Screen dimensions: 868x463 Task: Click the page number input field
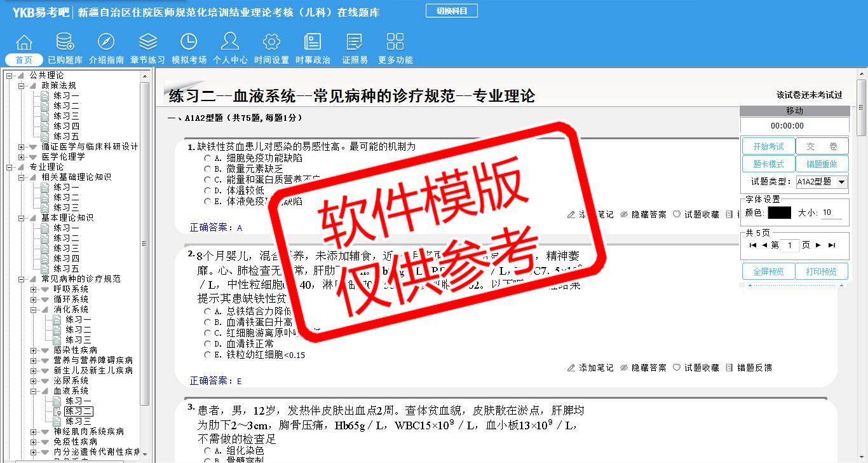pos(789,245)
